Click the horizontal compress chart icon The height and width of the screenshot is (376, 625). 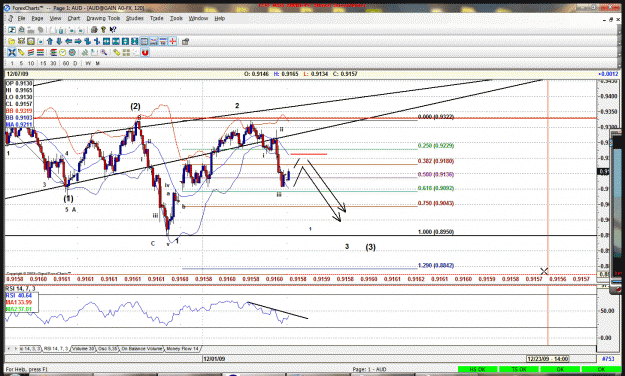(x=116, y=41)
